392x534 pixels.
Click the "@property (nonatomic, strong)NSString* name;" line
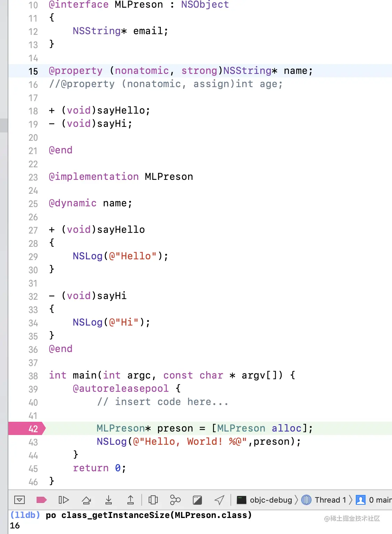tap(181, 71)
